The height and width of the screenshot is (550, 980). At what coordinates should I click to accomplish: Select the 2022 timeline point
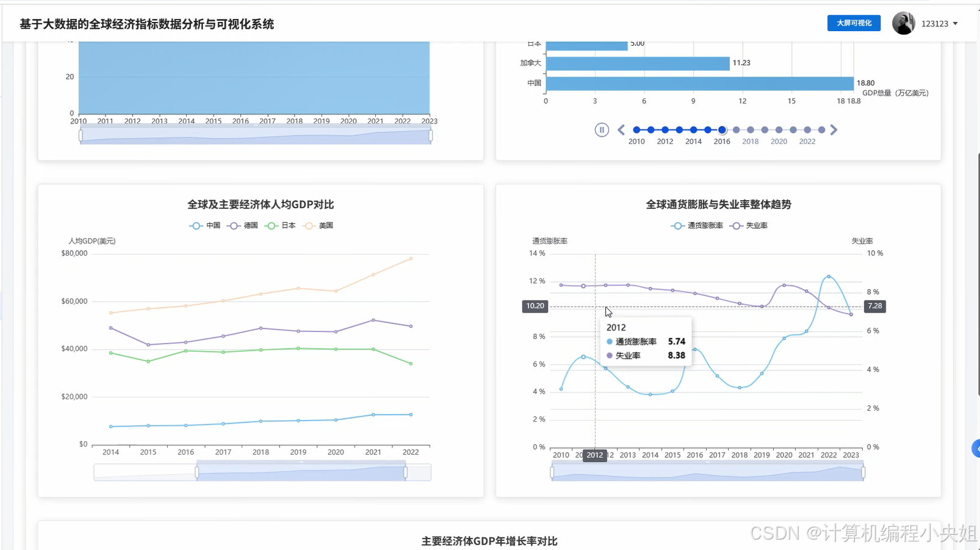pyautogui.click(x=807, y=129)
